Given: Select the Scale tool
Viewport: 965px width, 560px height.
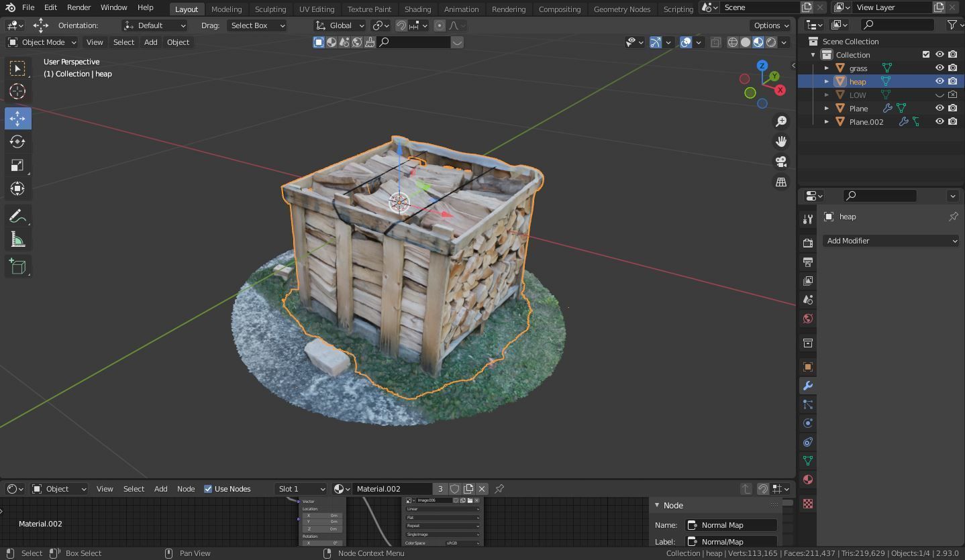Looking at the screenshot, I should click(17, 165).
